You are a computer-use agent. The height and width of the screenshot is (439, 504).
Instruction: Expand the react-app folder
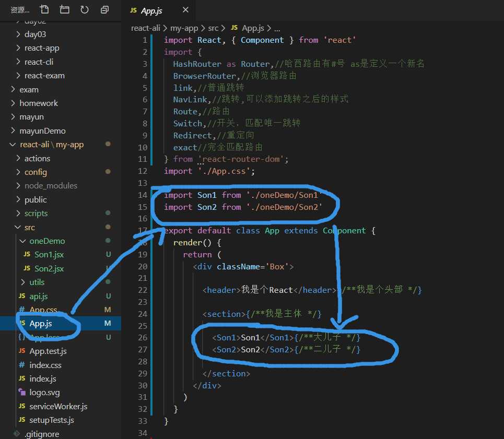click(x=18, y=48)
